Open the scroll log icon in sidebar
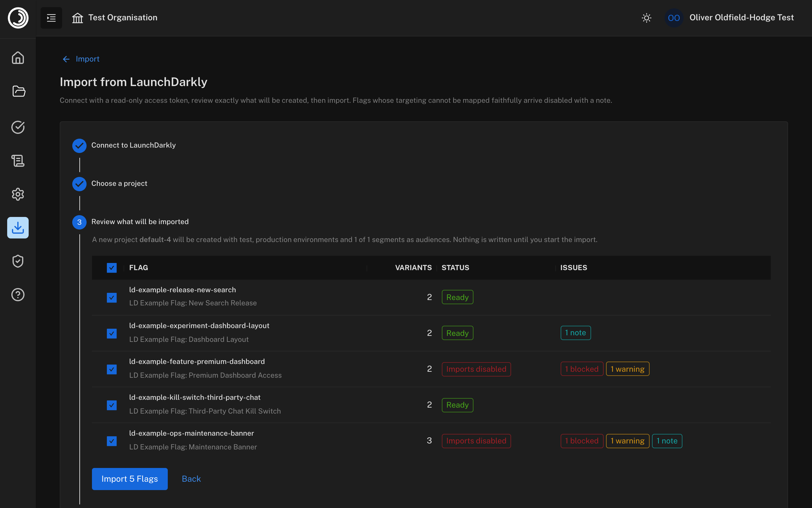Viewport: 812px width, 508px height. pyautogui.click(x=18, y=160)
